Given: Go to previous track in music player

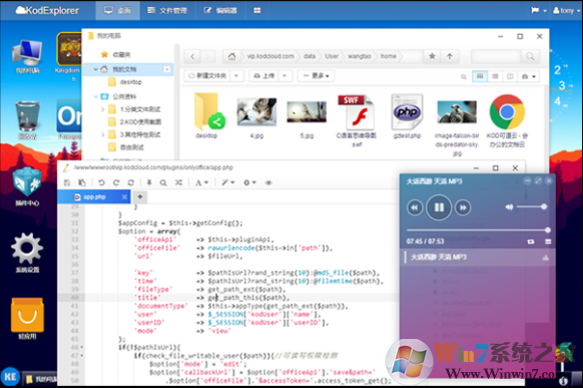Looking at the screenshot, I should (415, 207).
